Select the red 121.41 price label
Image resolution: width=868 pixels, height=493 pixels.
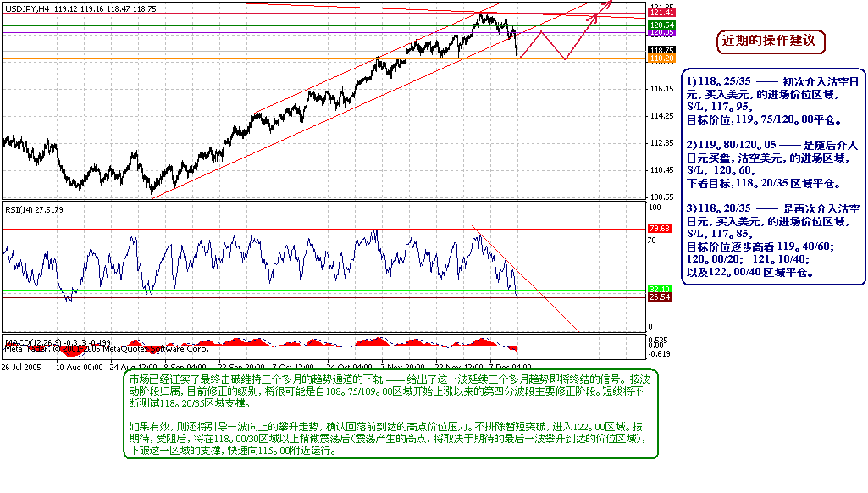tap(661, 12)
